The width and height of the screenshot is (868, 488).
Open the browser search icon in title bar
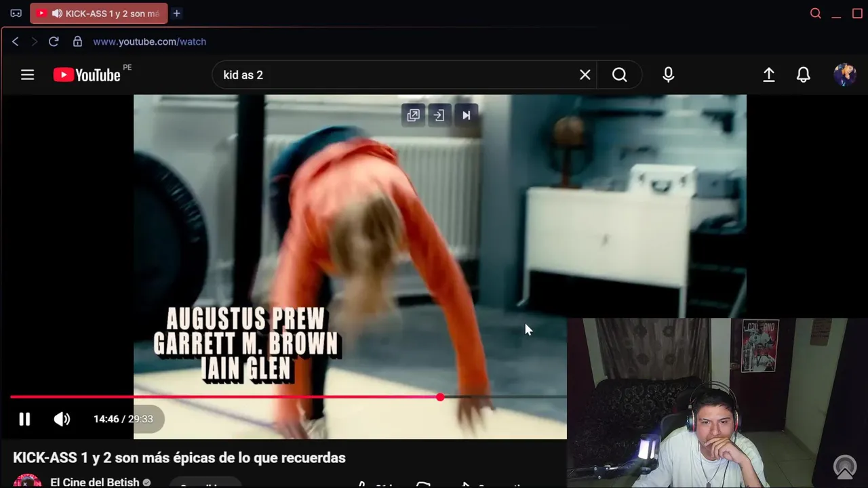tap(816, 14)
